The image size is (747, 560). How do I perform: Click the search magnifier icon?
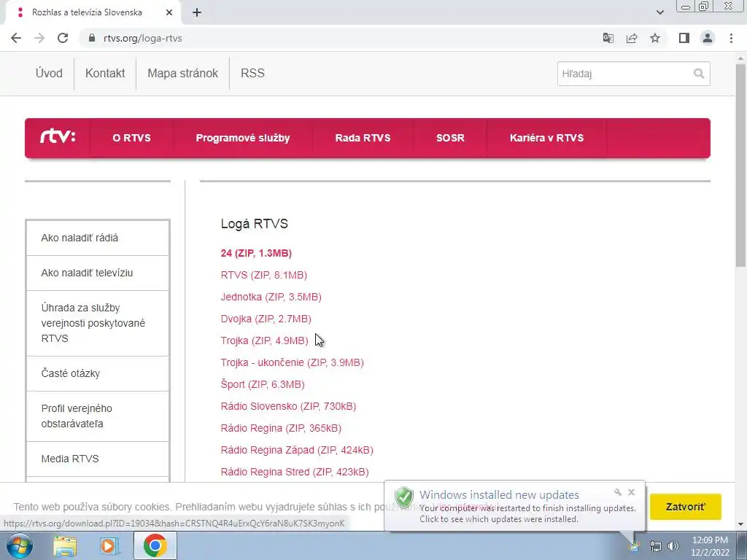[698, 74]
